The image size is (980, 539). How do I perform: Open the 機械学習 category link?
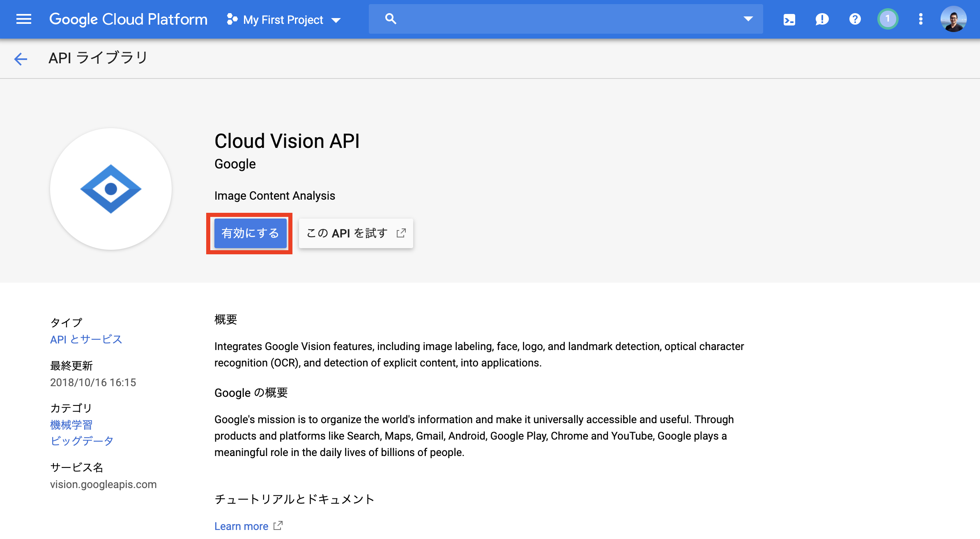point(71,425)
